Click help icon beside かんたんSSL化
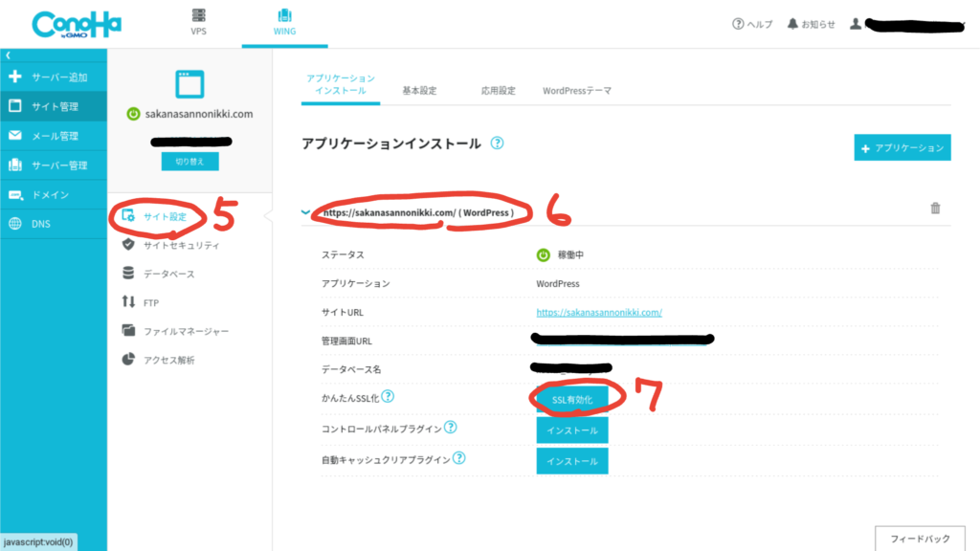This screenshot has width=980, height=551. pos(388,396)
